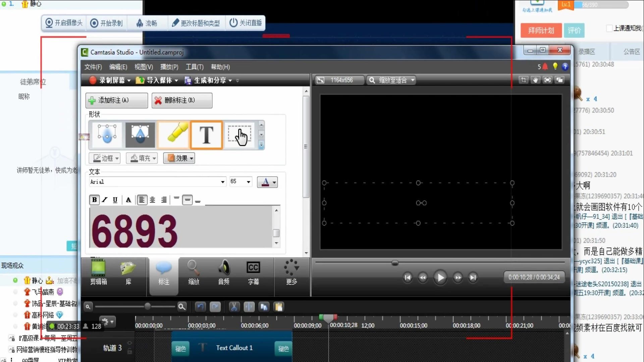Click the preview playback scrubber handle
Viewport: 644px width, 362px height.
click(x=395, y=263)
